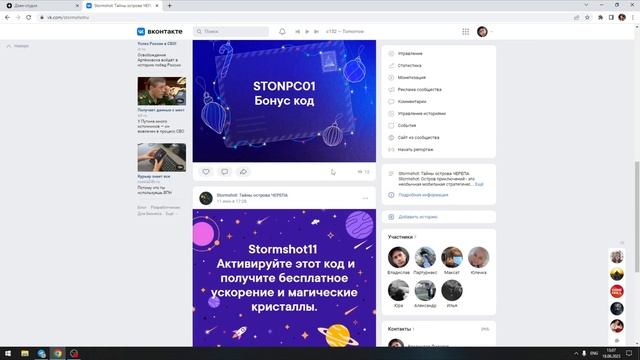
Task: Play previous track in header player
Action: [298, 31]
